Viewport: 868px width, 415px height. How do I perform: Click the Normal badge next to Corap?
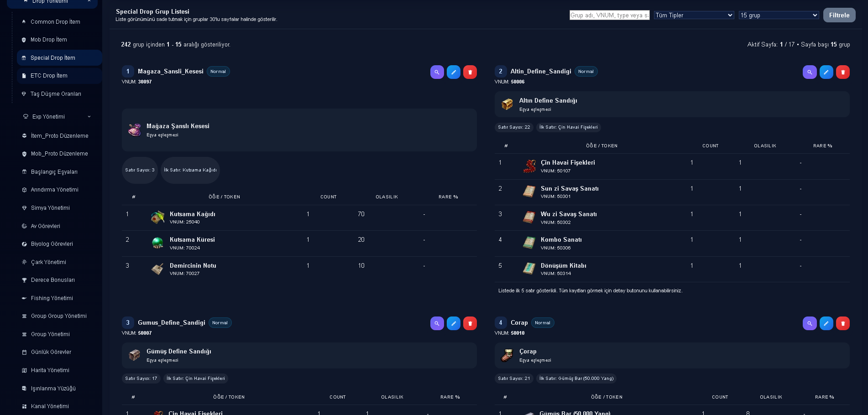click(x=543, y=323)
